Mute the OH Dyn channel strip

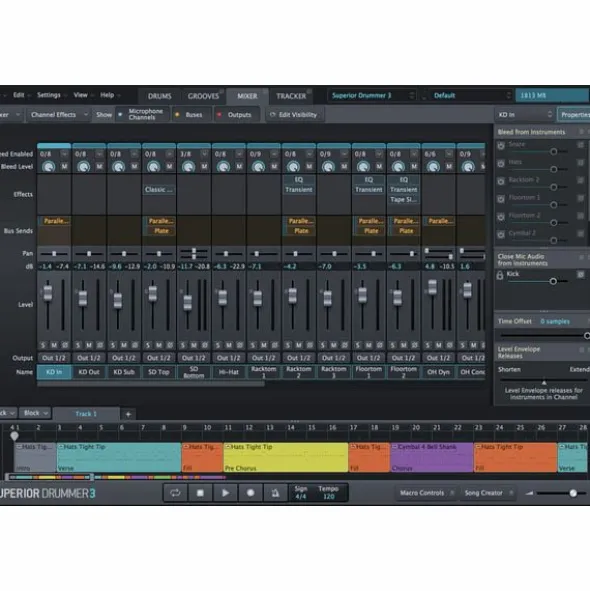[438, 345]
